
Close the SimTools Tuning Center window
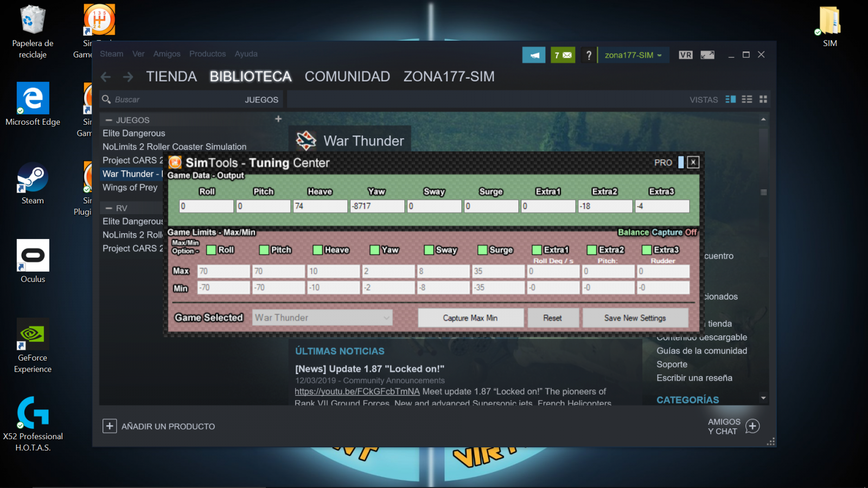693,162
